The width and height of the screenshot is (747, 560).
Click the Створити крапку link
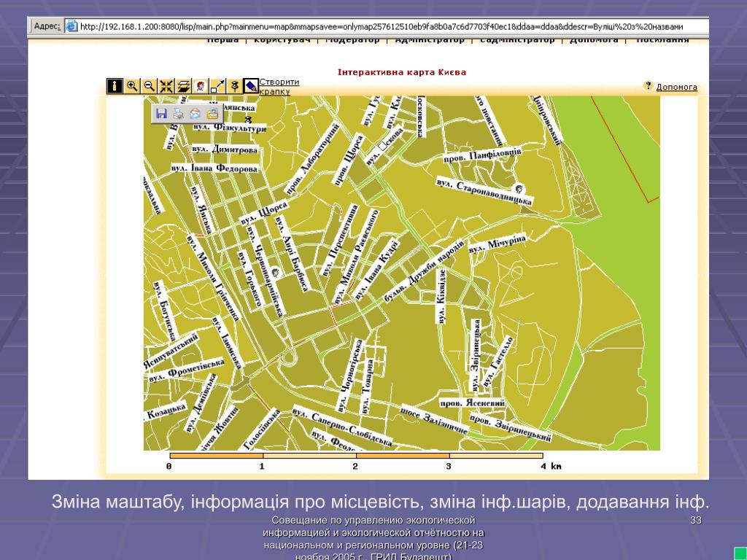click(x=279, y=86)
